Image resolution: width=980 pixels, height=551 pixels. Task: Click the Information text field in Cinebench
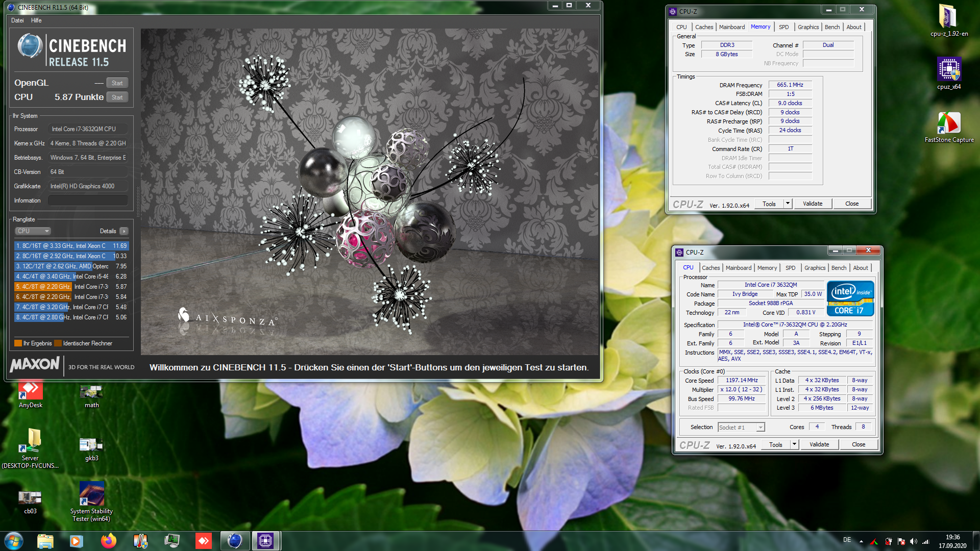pos(87,201)
